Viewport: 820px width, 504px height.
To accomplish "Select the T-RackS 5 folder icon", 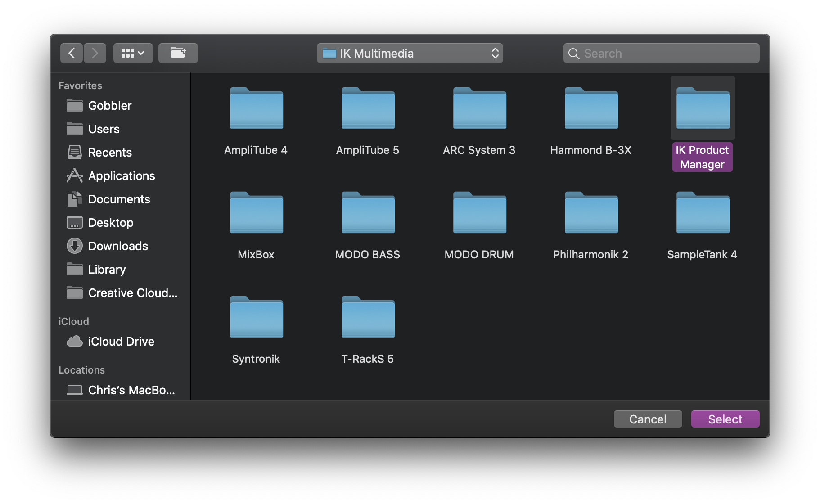I will (x=368, y=317).
